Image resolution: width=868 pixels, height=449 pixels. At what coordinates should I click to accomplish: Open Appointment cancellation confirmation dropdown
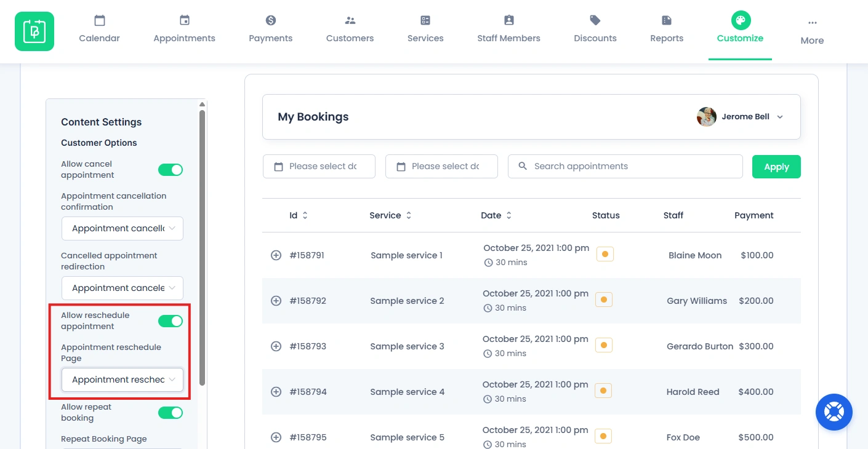tap(123, 228)
